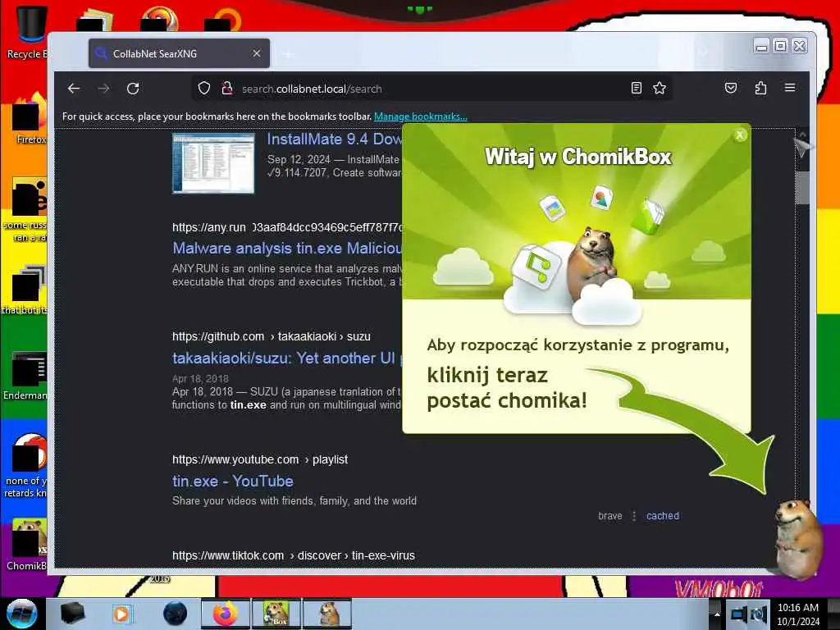The height and width of the screenshot is (630, 840).
Task: Toggle reader view icon in the address bar
Action: [x=636, y=88]
